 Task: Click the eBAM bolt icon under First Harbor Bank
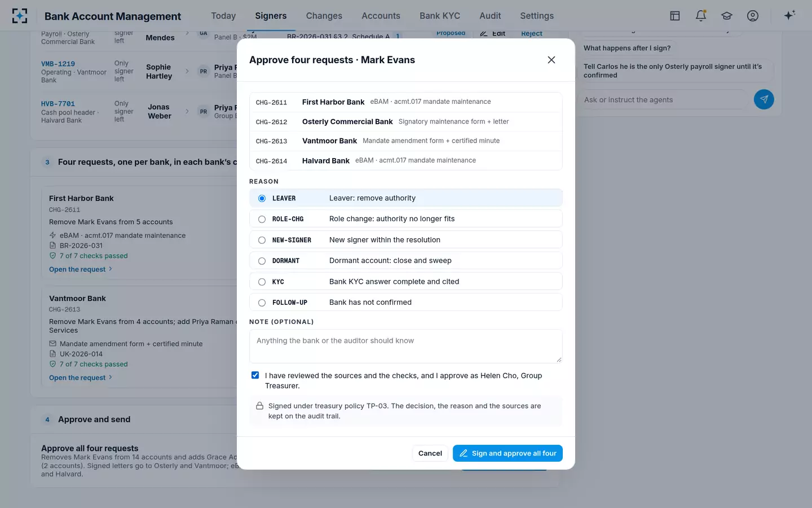tap(52, 235)
